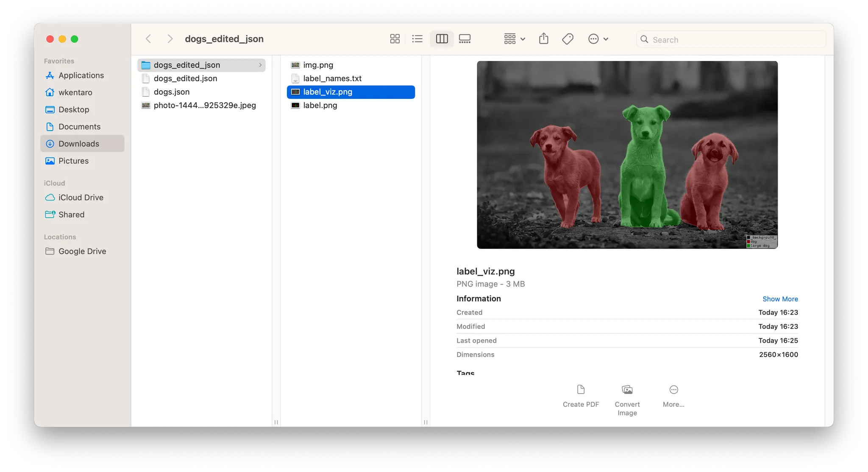Click the label_viz.png preview image

pos(627,155)
